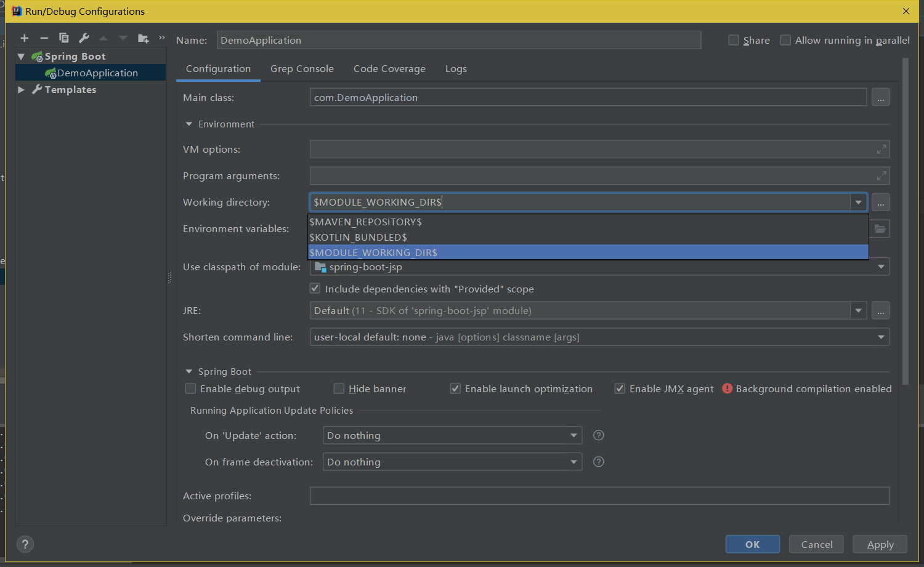Click the Name input field
The width and height of the screenshot is (924, 567).
[x=459, y=40]
